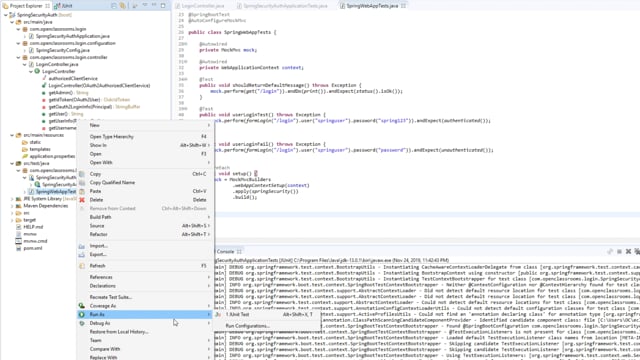This screenshot has height=360, width=640.
Task: Click the JUnit icon beside 1 JUnit Test
Action: 218,315
